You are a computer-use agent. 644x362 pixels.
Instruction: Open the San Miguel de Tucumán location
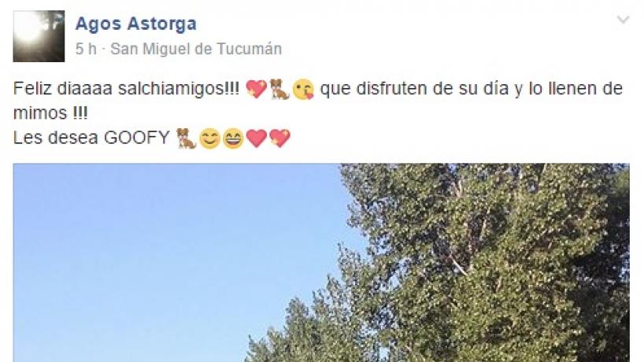196,49
